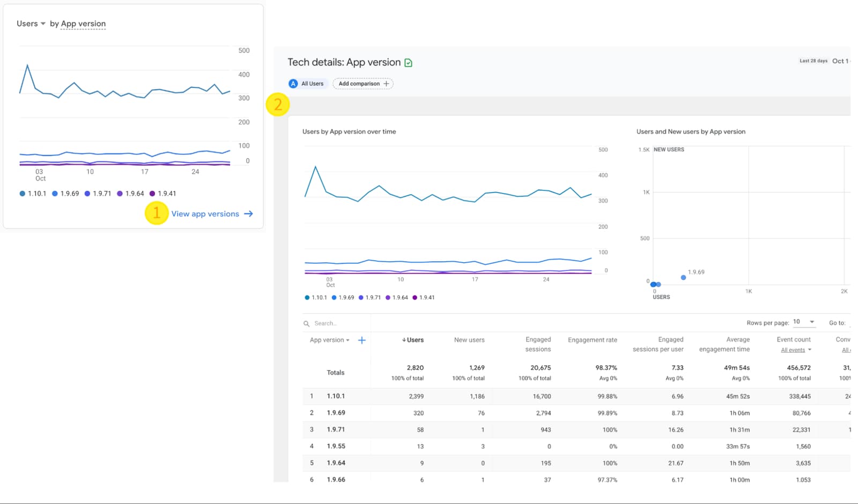Select the 1.9.64 table row

tap(576, 463)
